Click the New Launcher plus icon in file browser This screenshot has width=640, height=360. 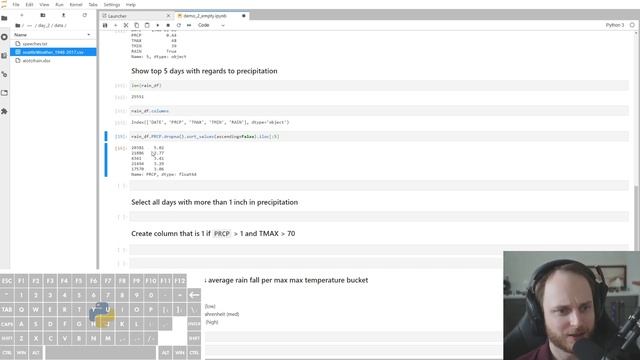[x=22, y=15]
